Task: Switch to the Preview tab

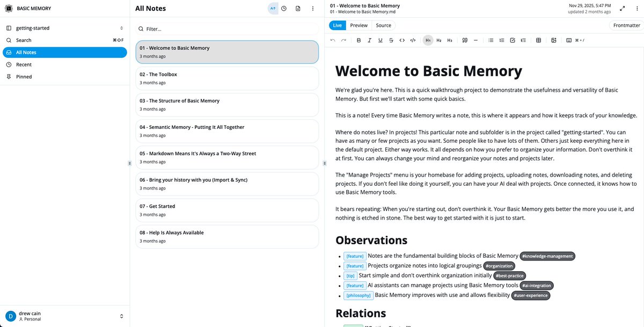Action: [359, 25]
